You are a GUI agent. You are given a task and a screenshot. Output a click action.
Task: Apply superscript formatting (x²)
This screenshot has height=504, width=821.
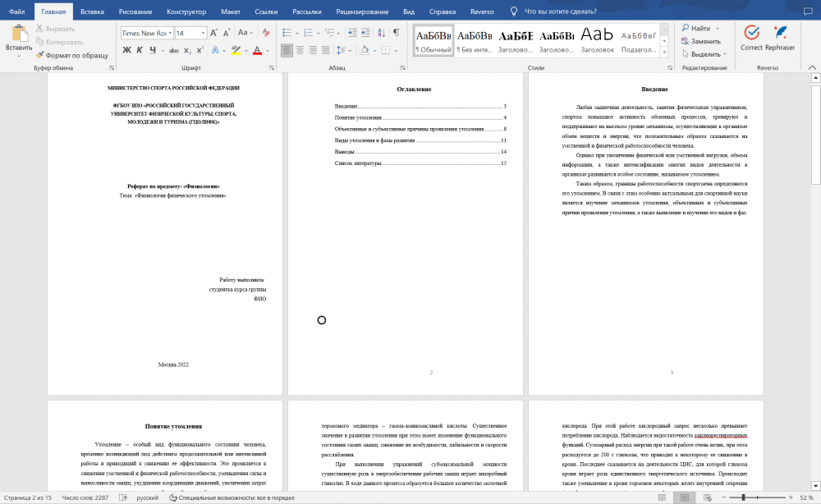click(200, 50)
